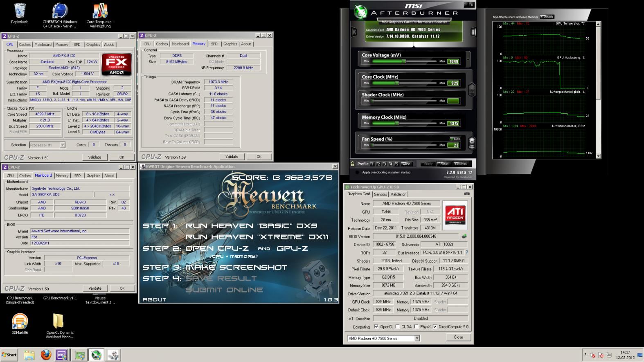This screenshot has height=362, width=644.
Task: Click the MSI Afterburner taskbar icon
Action: tap(97, 355)
